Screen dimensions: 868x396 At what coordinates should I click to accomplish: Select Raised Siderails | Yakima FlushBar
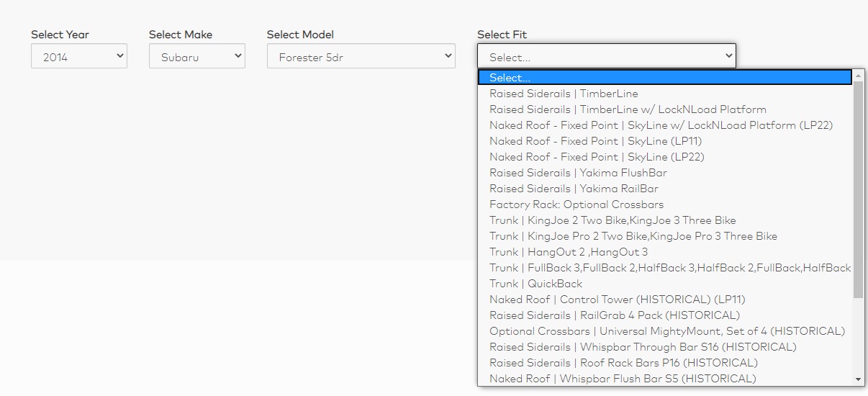pyautogui.click(x=665, y=173)
